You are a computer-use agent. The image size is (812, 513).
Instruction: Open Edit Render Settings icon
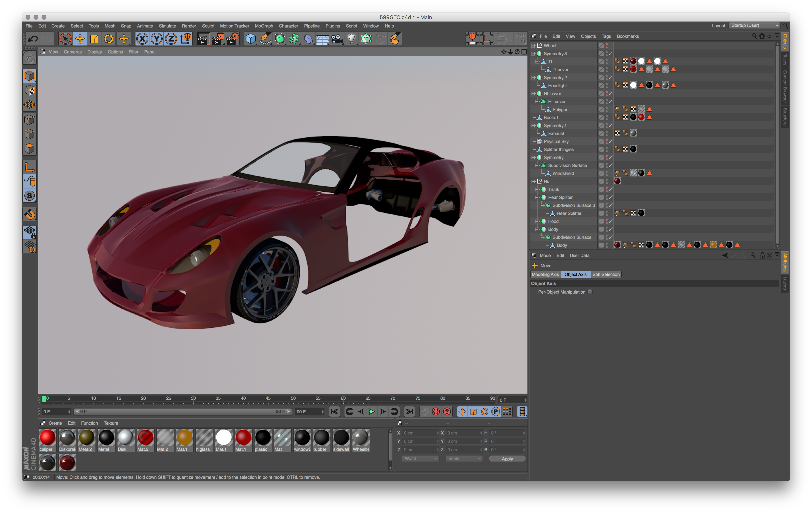click(x=232, y=39)
